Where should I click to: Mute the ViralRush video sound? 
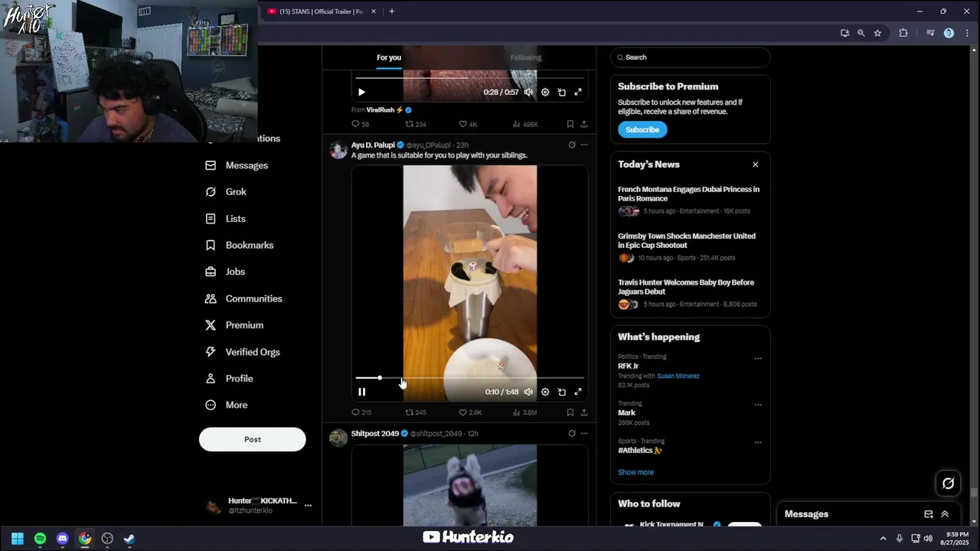528,92
